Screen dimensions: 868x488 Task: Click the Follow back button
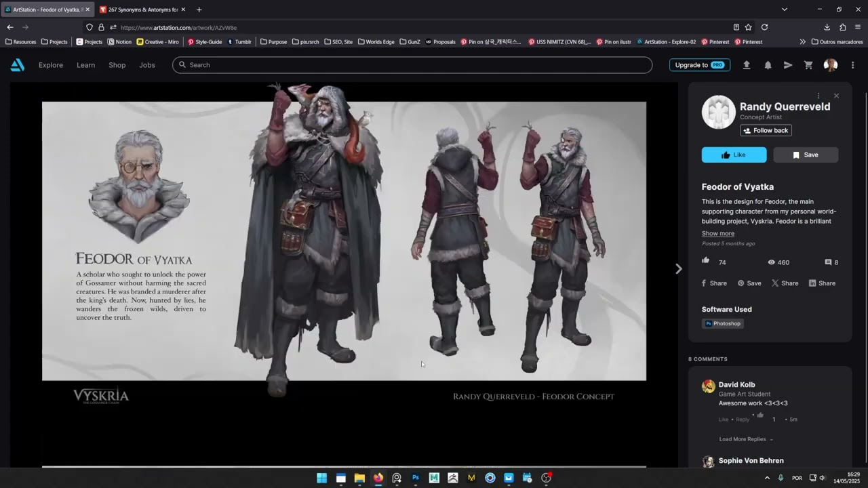(766, 130)
